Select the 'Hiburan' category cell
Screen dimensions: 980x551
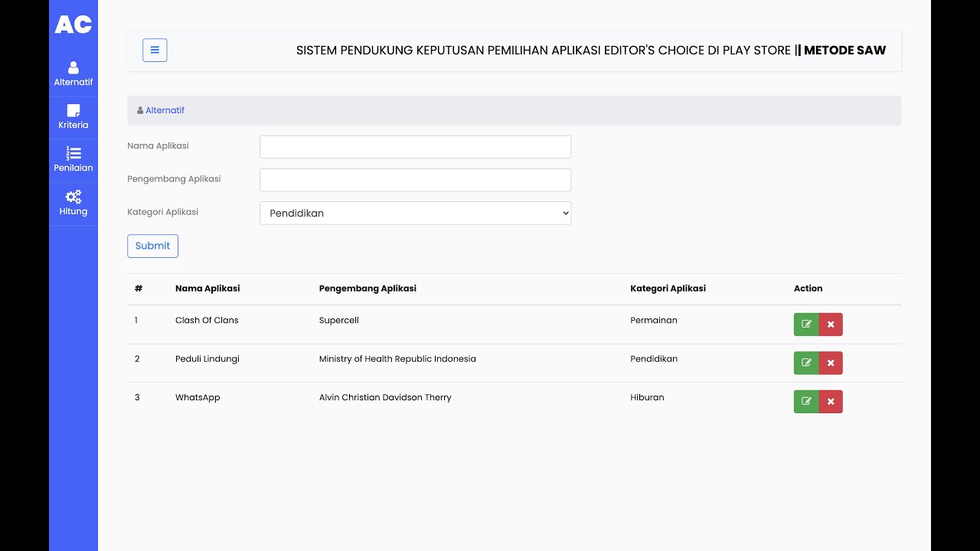point(647,398)
